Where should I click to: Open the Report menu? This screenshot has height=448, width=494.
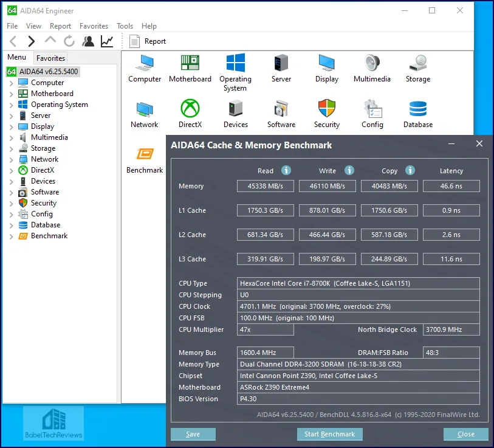tap(60, 26)
